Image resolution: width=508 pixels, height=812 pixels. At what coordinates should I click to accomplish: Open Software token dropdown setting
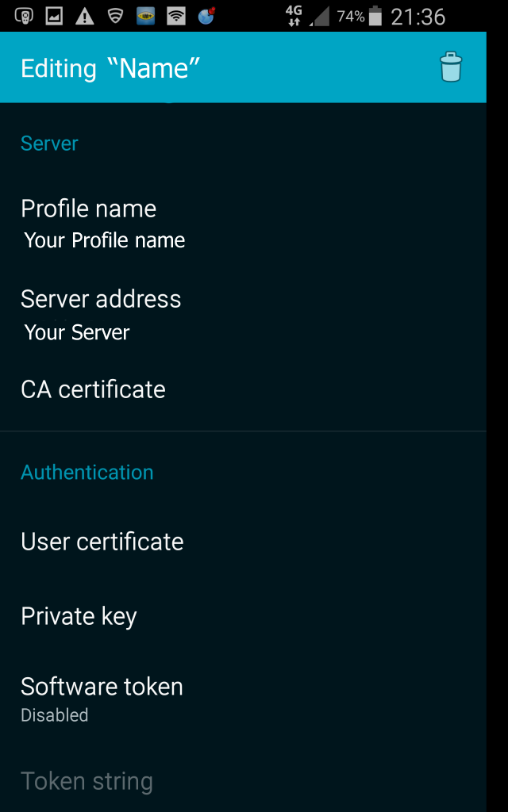[x=102, y=698]
